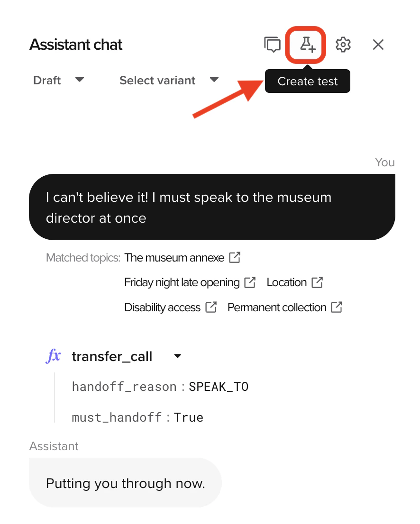Open assistant chat settings gear
This screenshot has width=420, height=524.
[x=343, y=44]
